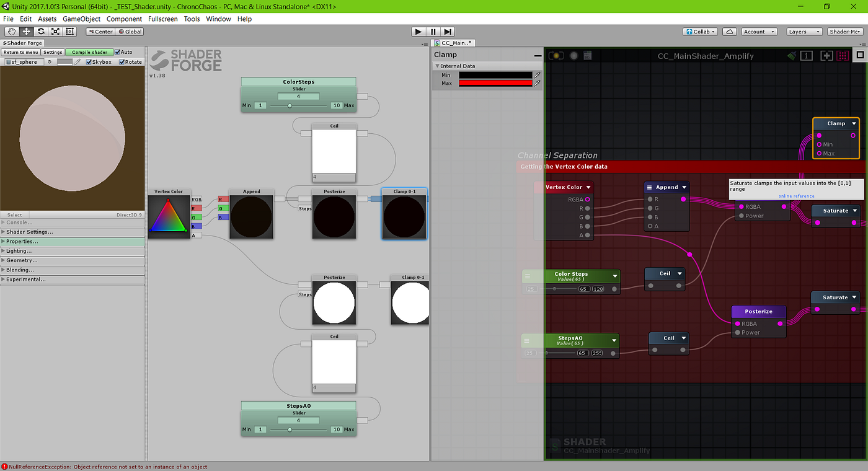
Task: Open the GameObject menu
Action: point(81,19)
